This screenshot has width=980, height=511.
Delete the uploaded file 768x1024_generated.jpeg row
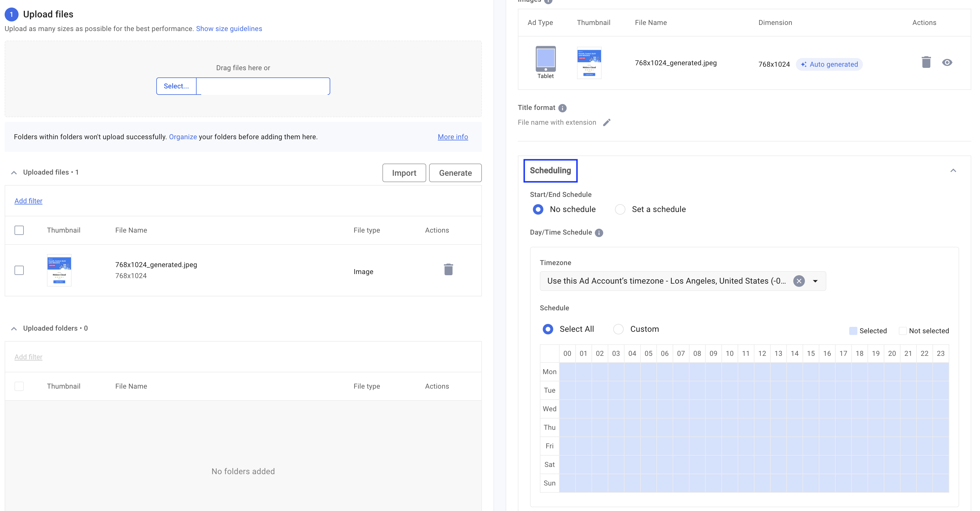[448, 269]
